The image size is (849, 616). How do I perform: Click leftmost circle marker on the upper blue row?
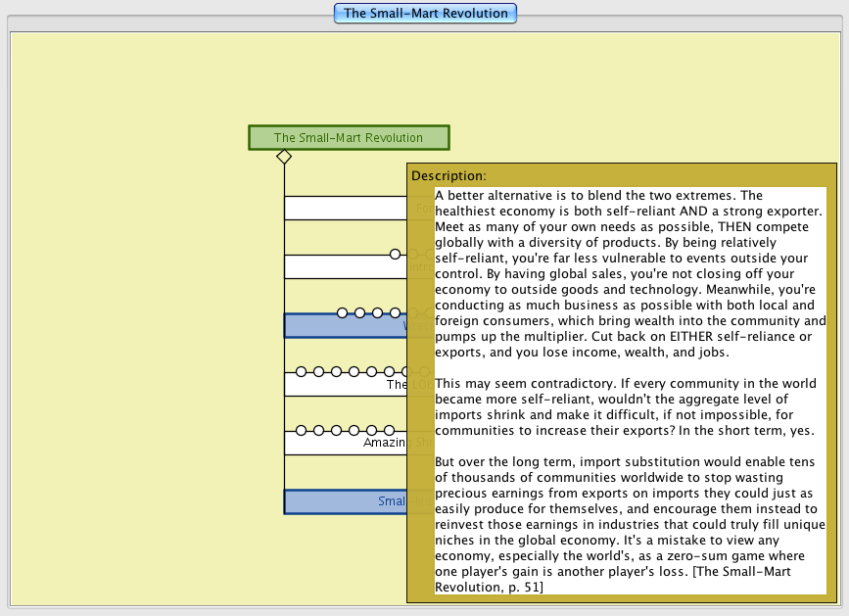(x=343, y=313)
